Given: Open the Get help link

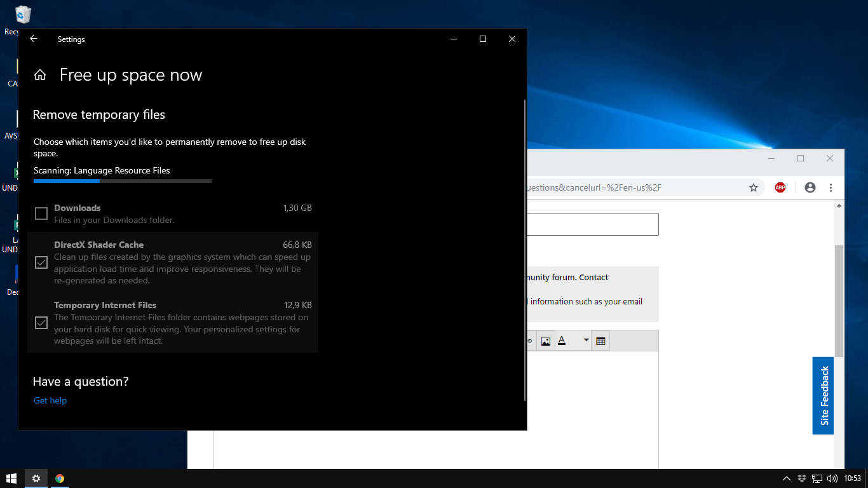Looking at the screenshot, I should pyautogui.click(x=50, y=400).
